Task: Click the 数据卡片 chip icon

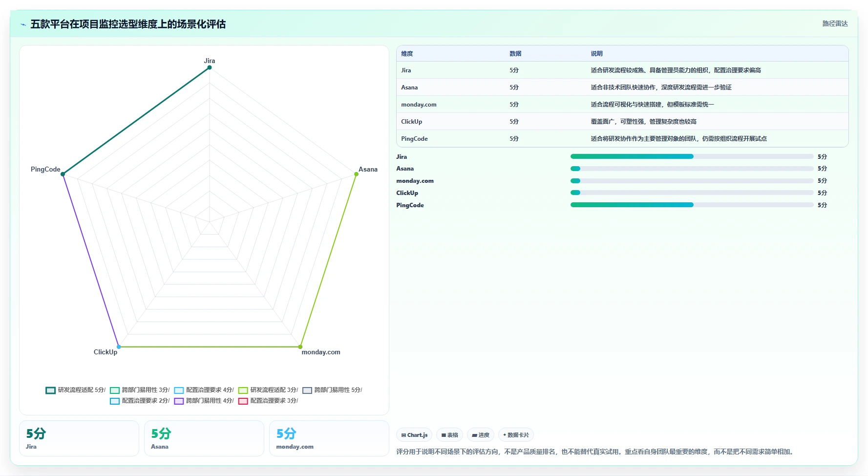Action: coord(505,435)
